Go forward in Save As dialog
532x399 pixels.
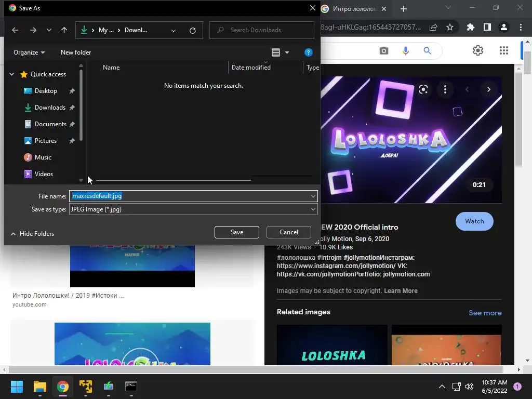click(33, 30)
